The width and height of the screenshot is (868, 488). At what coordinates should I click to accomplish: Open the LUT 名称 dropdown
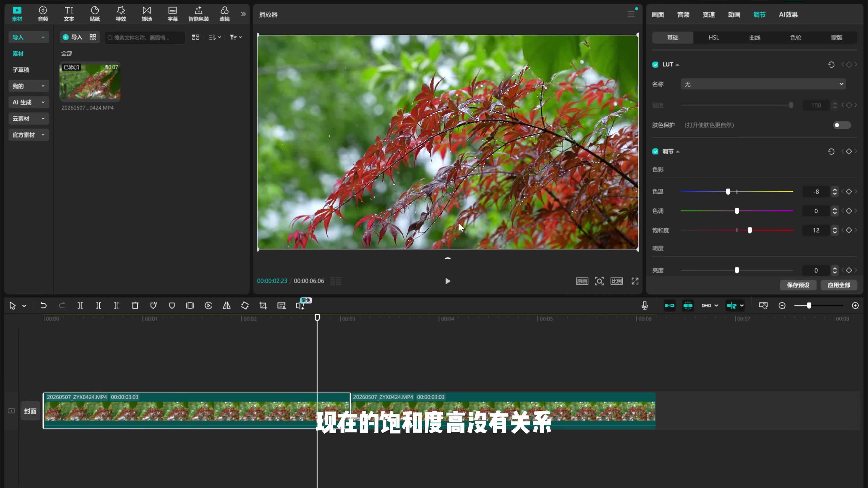tap(763, 84)
